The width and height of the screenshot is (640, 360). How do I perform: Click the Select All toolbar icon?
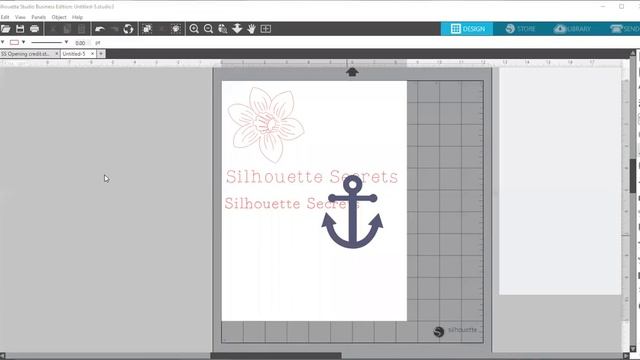[147, 29]
